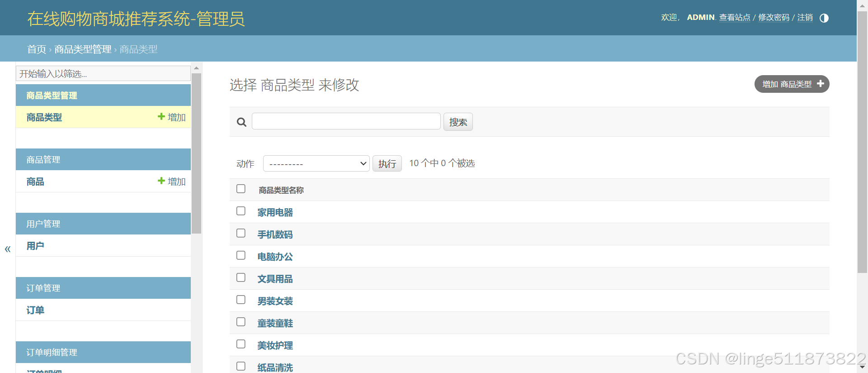Click the green plus 增加 next to 商品类型
The image size is (868, 373).
[x=172, y=117]
